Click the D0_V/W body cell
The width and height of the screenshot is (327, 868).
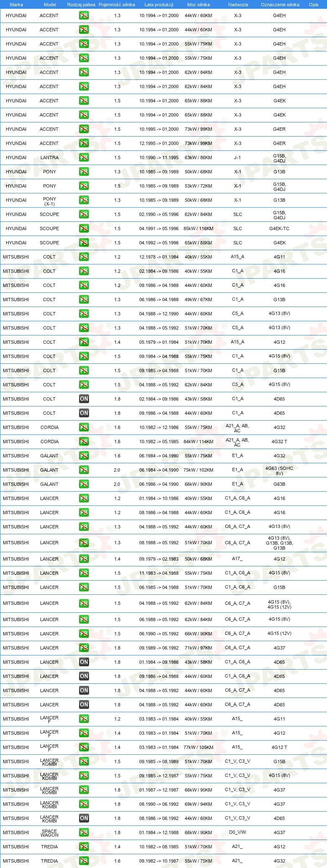click(238, 832)
